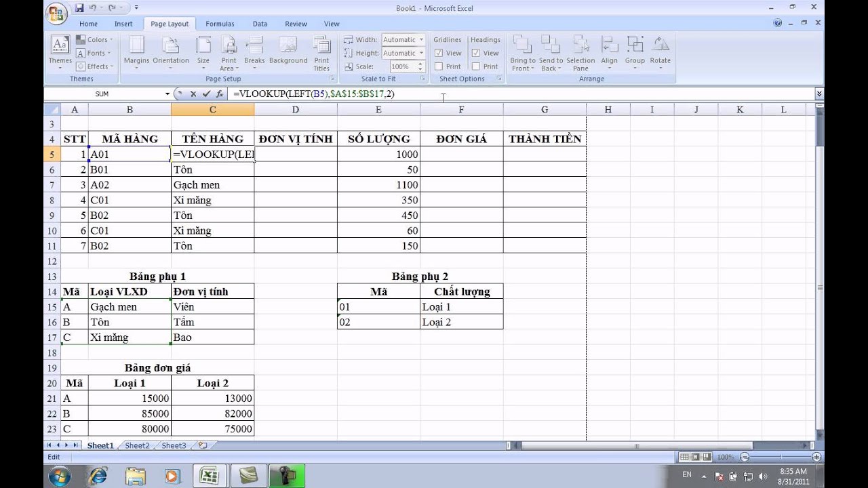Viewport: 868px width, 488px height.
Task: Click the Scale percentage spinner
Action: [x=420, y=66]
